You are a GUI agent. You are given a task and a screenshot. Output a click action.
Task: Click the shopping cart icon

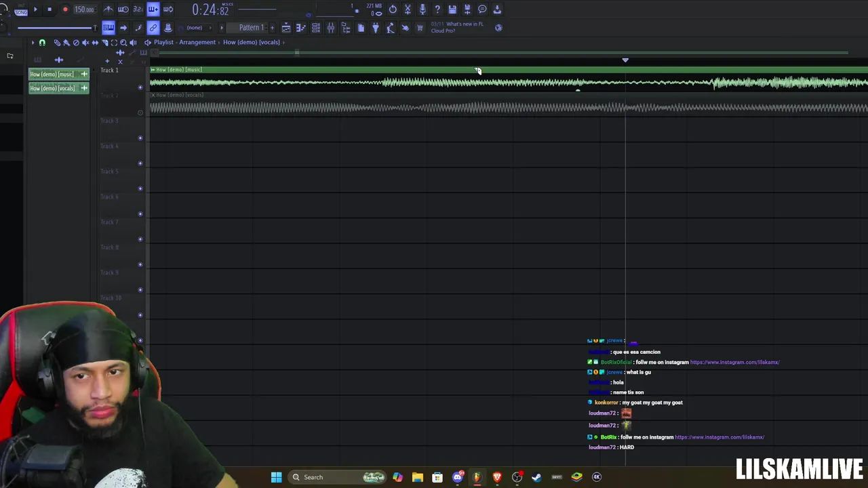(x=420, y=28)
